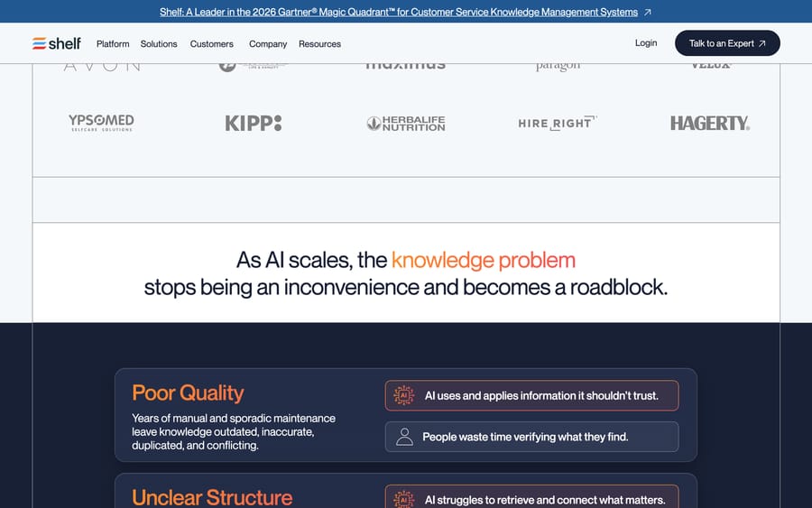This screenshot has width=812, height=508.
Task: Open the Platform menu
Action: [x=113, y=44]
